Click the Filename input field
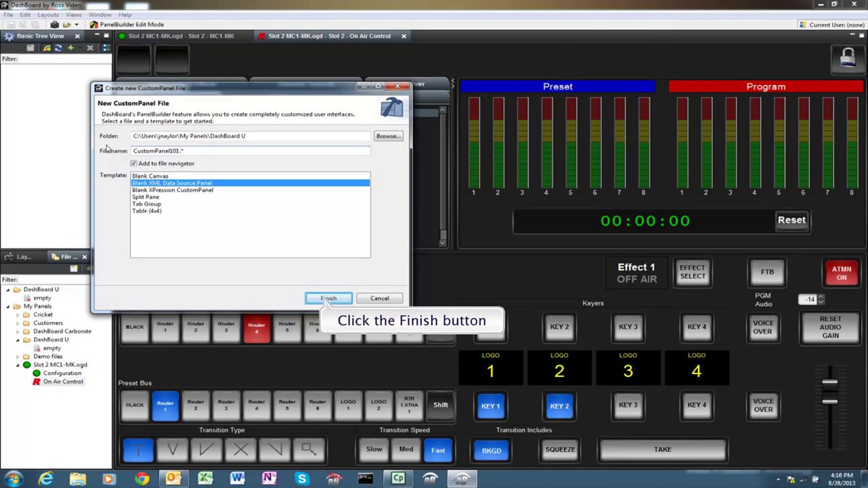Image resolution: width=868 pixels, height=488 pixels. coord(250,151)
